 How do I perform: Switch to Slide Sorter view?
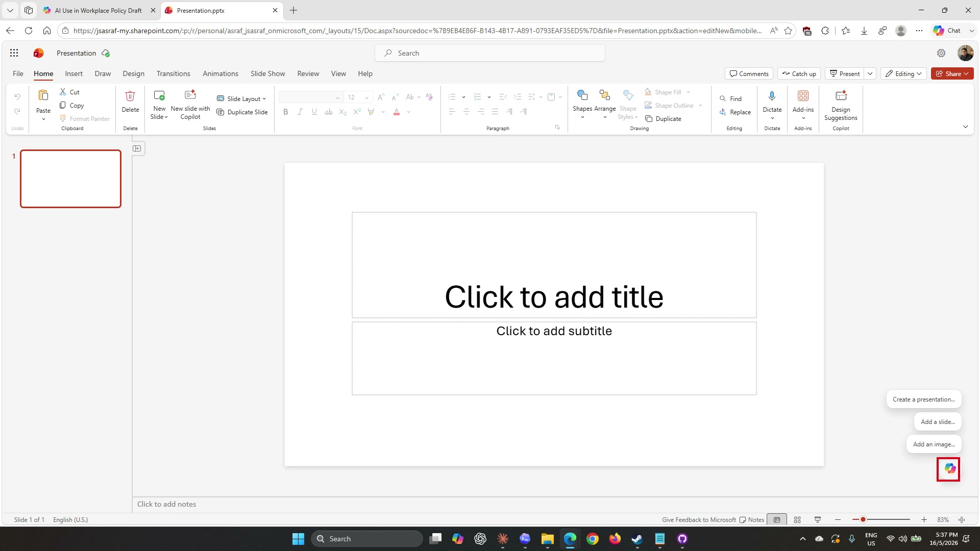coord(797,520)
